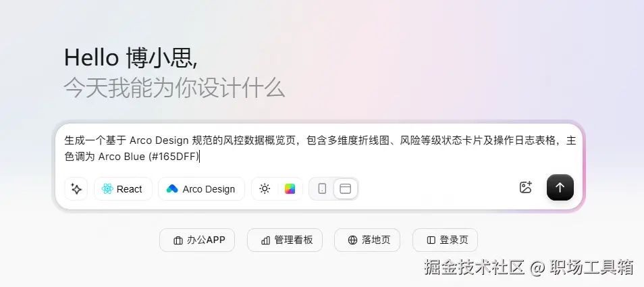Open the Arco Design library selector
644x287 pixels.
pos(201,189)
